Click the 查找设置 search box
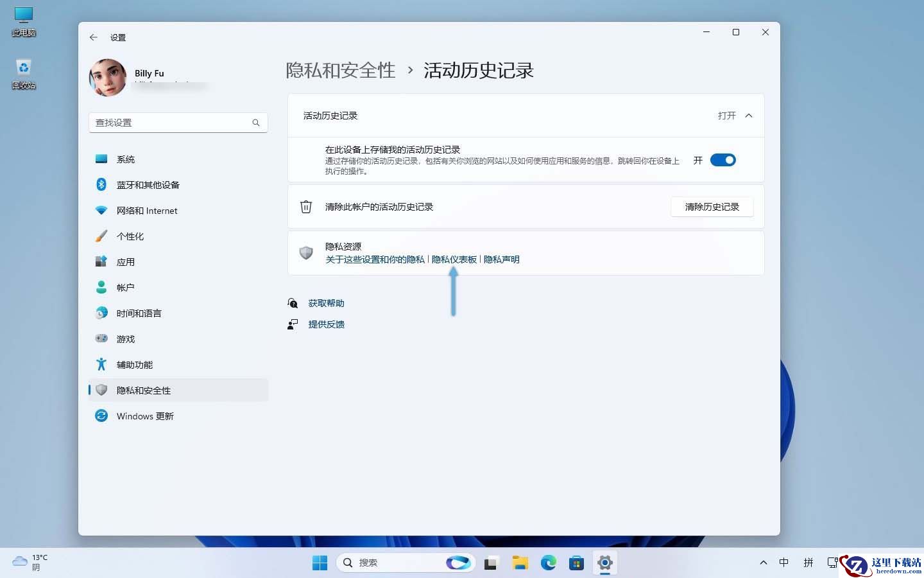 (178, 123)
